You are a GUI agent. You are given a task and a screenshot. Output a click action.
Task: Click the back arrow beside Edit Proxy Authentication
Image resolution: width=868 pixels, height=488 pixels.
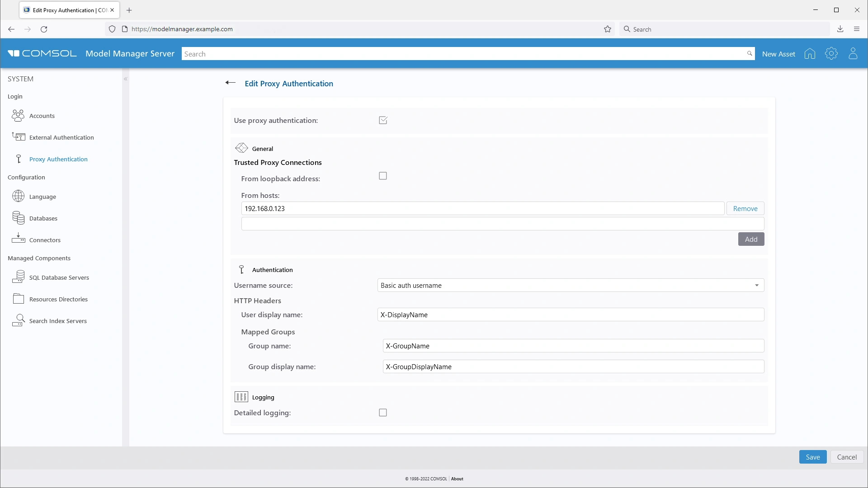[x=231, y=83]
